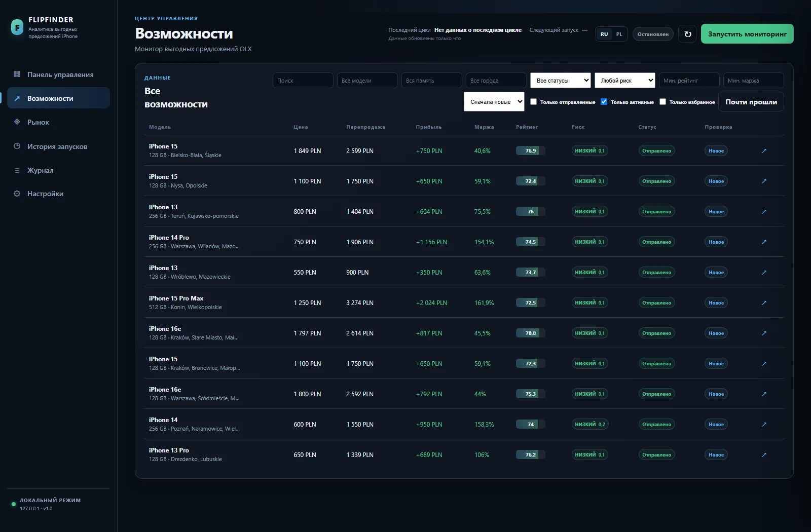Enable the Только избранное checkbox
This screenshot has height=532, width=811.
point(662,101)
